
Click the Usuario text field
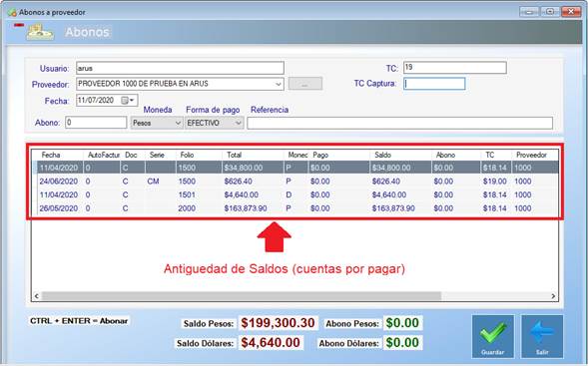coord(180,68)
